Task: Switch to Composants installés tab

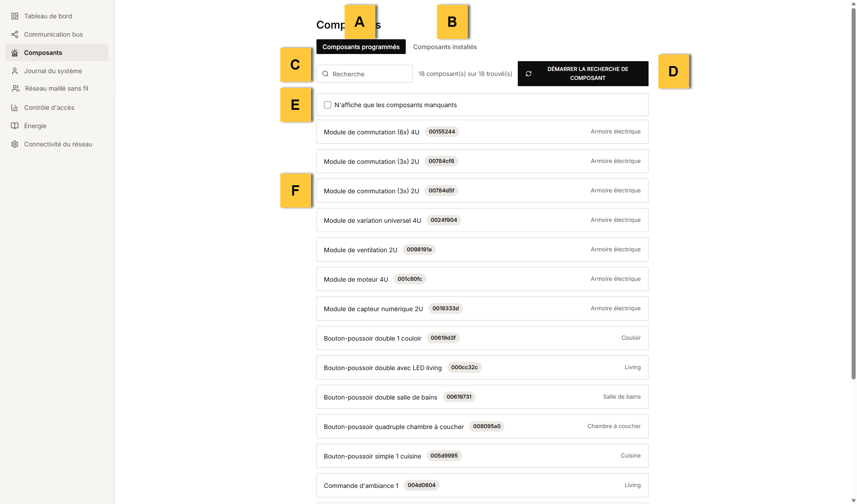Action: coord(445,47)
